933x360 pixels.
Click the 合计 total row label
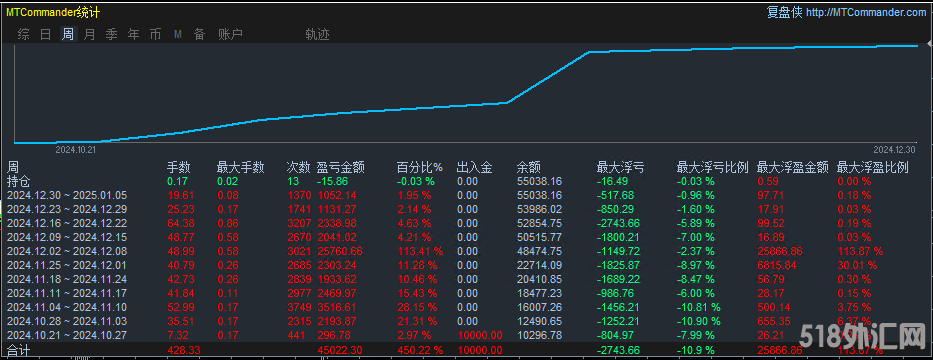17,349
